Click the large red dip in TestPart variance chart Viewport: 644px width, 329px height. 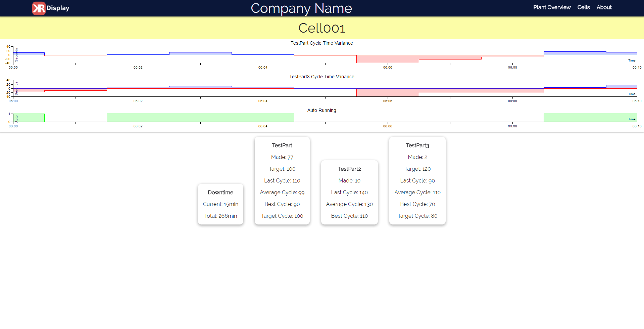[388, 59]
